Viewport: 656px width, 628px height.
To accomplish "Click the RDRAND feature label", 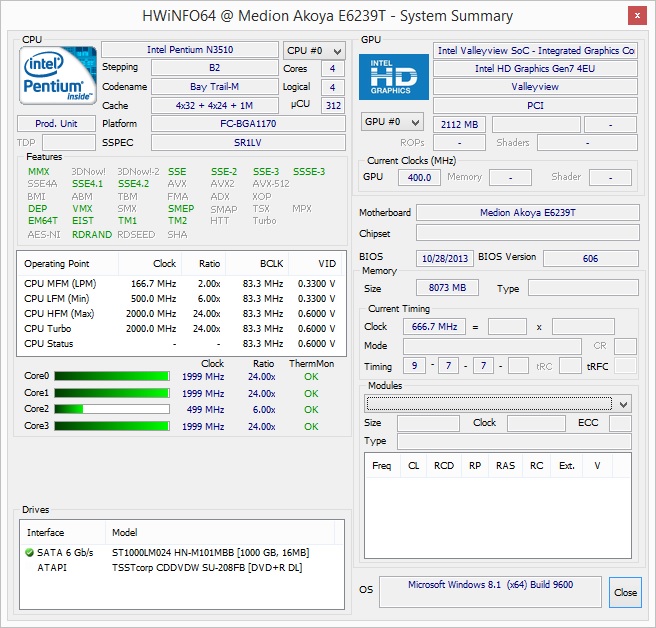I will coord(92,235).
